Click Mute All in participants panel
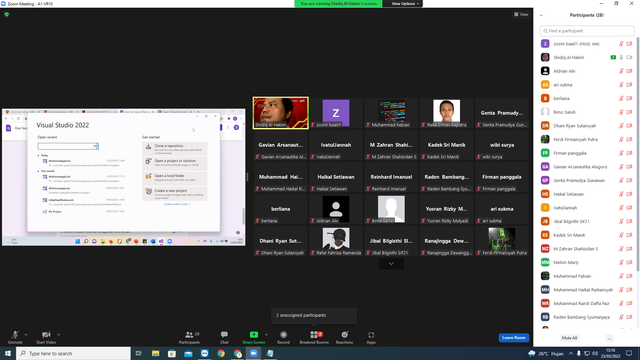640x360 pixels. [x=569, y=338]
